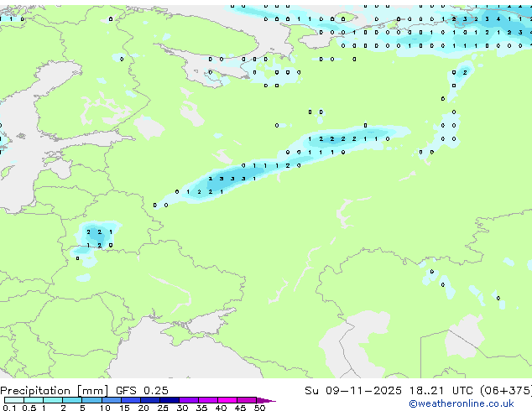Select the 2–5 mm legend swatch
Viewport: 532px width, 411px height.
(x=72, y=400)
